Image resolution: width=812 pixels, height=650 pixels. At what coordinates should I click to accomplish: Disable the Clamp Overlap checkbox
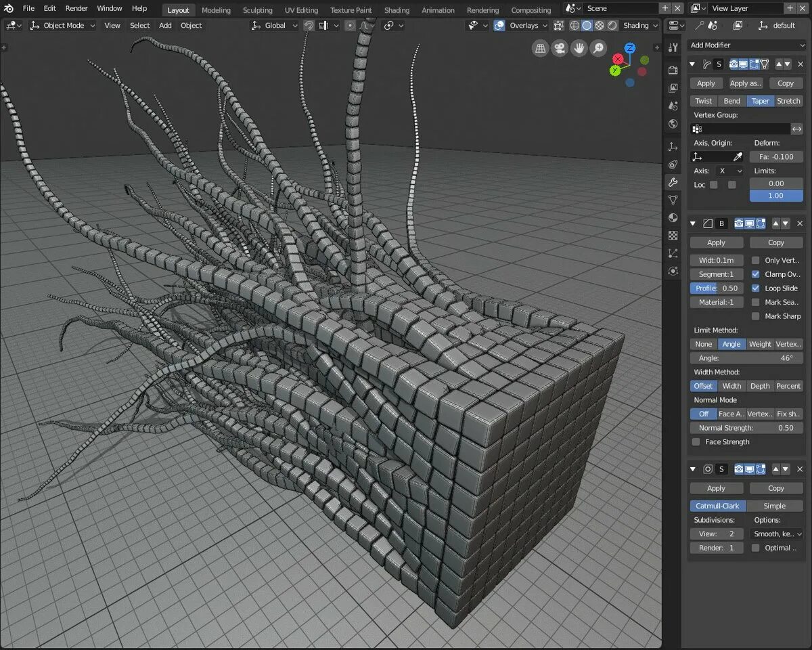(x=756, y=274)
